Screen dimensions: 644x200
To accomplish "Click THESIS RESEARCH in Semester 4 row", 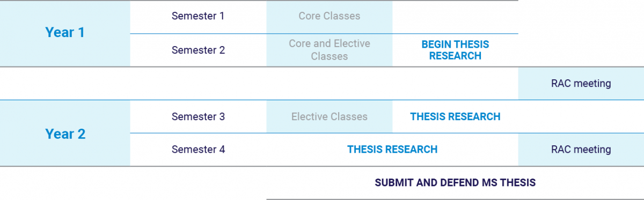I will point(392,150).
